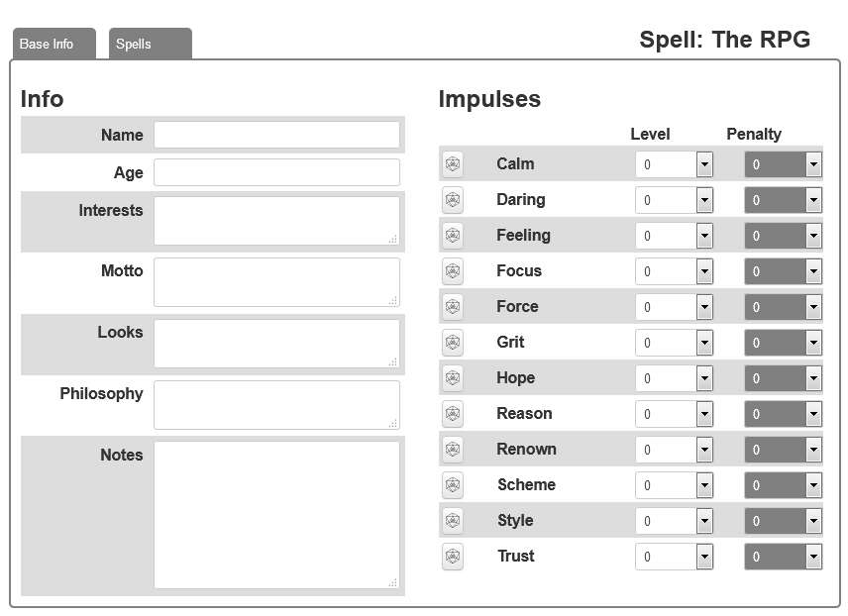This screenshot has height=616, width=848.
Task: Roll the Calm impulse dice icon
Action: (x=453, y=163)
